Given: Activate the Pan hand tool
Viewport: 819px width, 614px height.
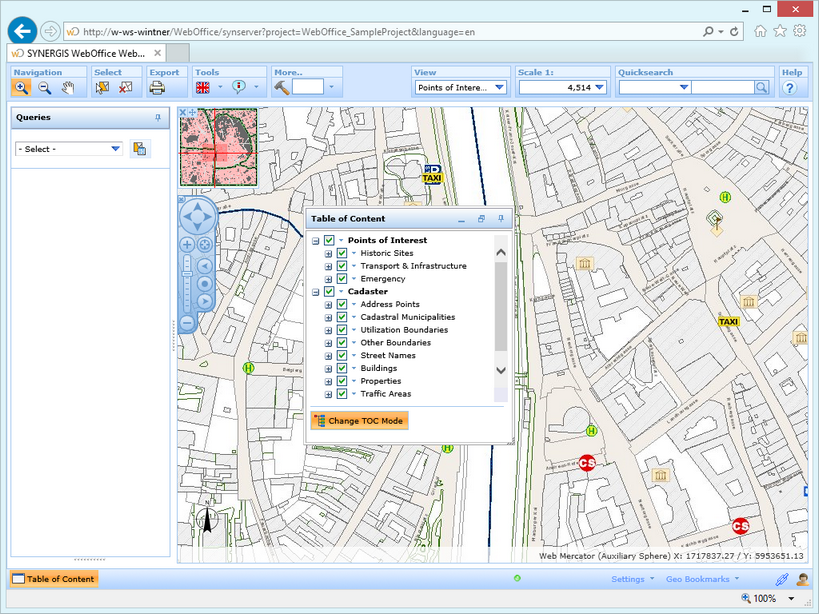Looking at the screenshot, I should [x=67, y=87].
